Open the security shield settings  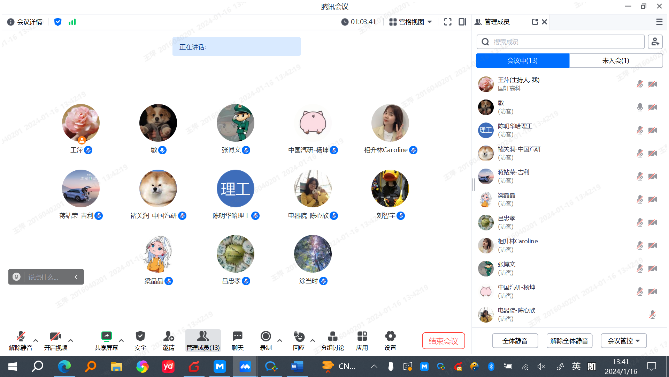[x=140, y=340]
